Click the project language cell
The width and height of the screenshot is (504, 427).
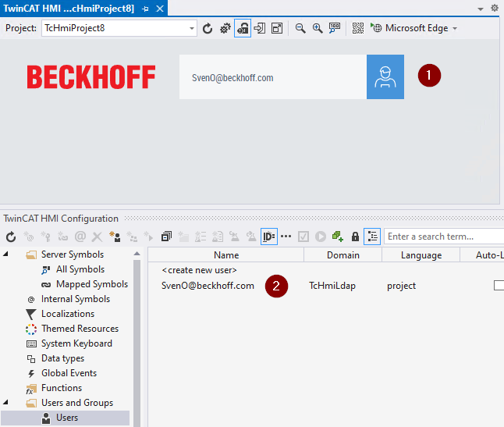(401, 286)
